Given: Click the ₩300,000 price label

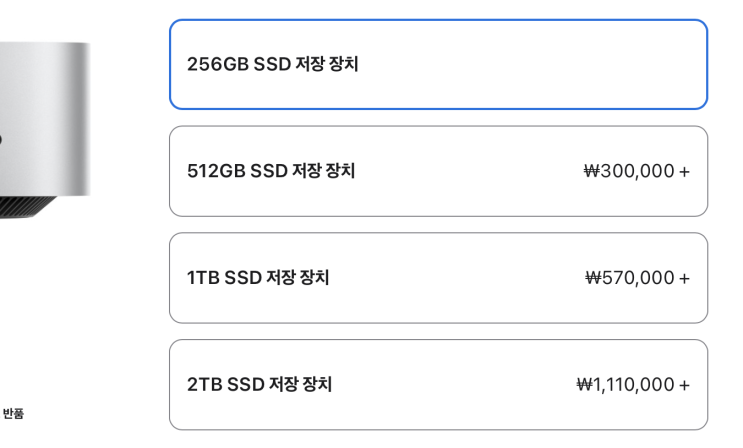Looking at the screenshot, I should [629, 171].
